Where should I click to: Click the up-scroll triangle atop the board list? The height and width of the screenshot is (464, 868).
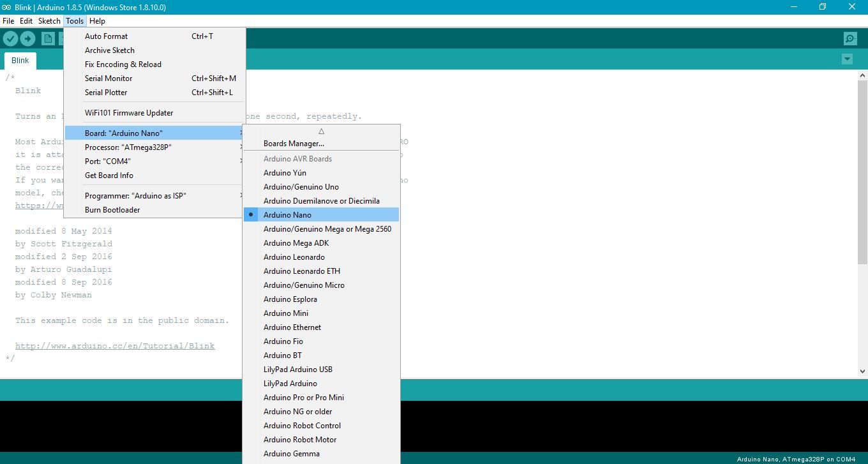click(321, 131)
